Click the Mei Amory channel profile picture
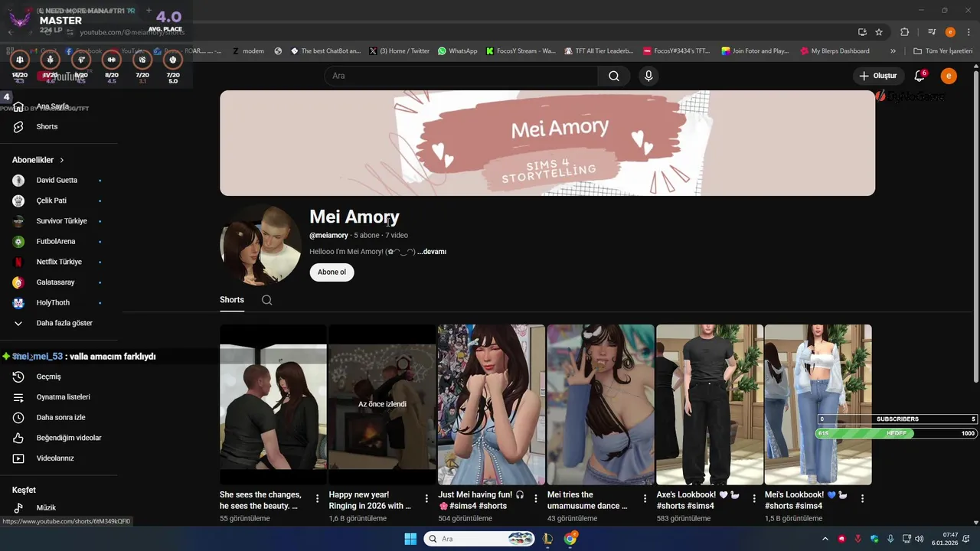980x551 pixels. tap(260, 245)
